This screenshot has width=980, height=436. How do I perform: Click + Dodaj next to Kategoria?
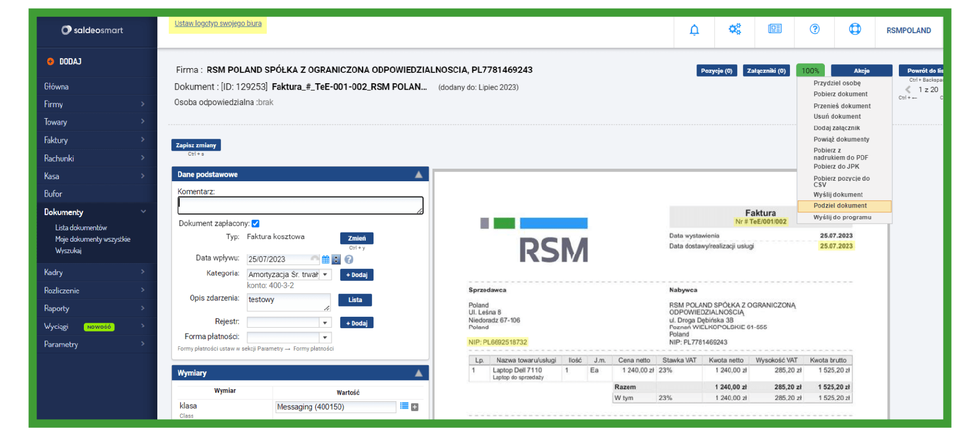click(x=357, y=275)
